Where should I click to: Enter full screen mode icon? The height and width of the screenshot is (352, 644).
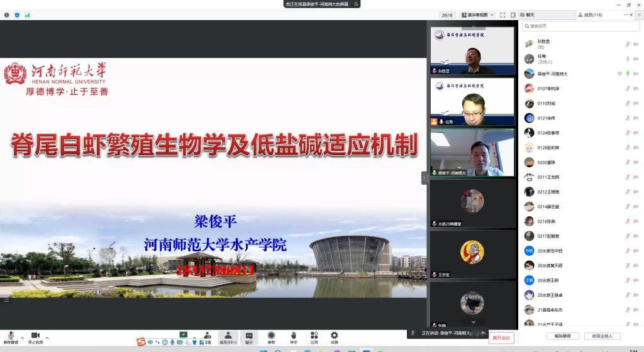coord(504,15)
